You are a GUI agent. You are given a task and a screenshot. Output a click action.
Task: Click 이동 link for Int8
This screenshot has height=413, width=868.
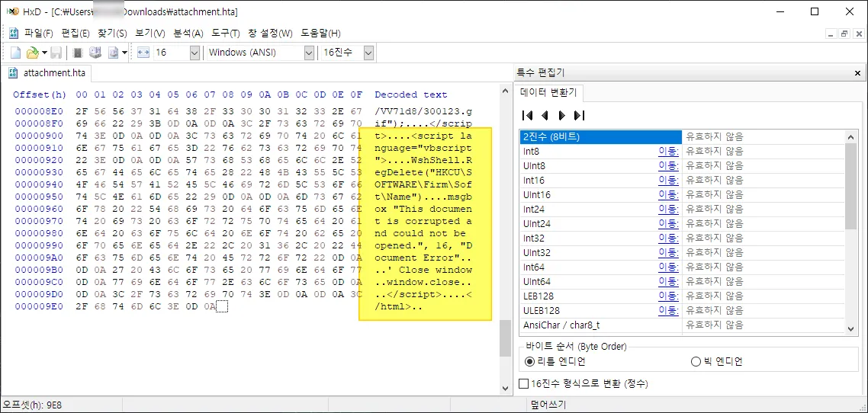coord(668,151)
